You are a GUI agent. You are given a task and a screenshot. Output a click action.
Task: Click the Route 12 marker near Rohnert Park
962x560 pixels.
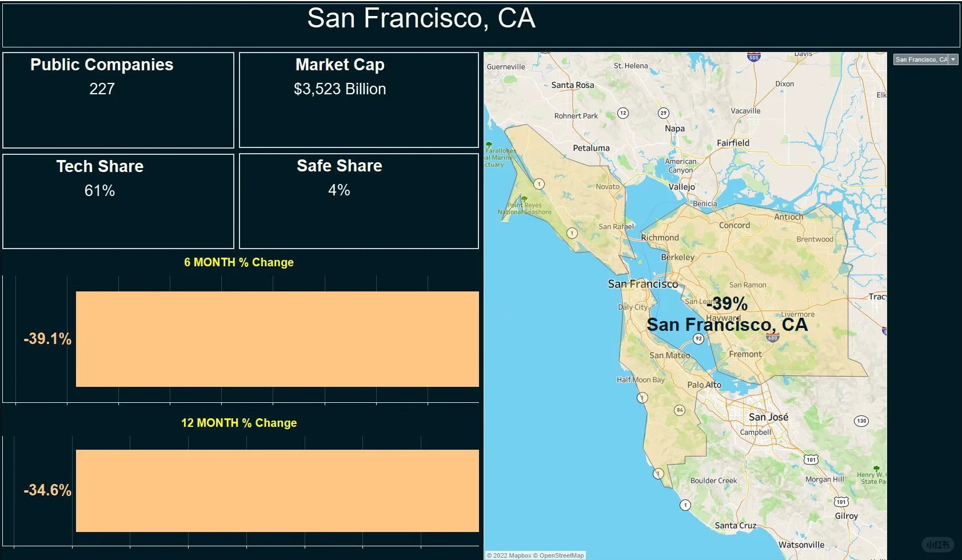(x=623, y=113)
